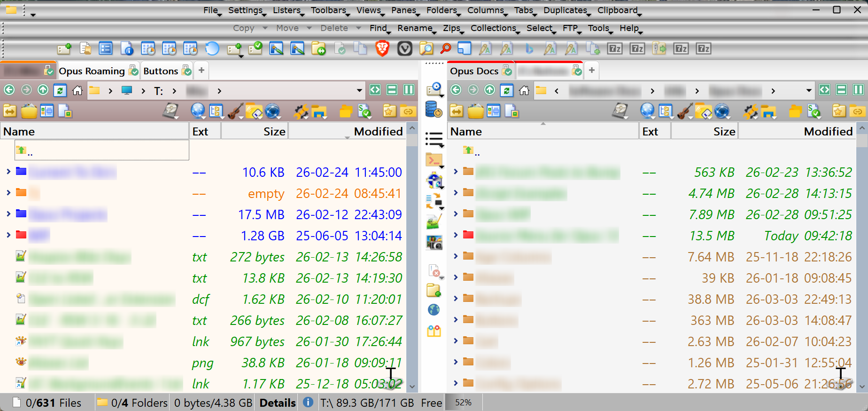This screenshot has width=868, height=411.
Task: Click the red magnifier search icon
Action: coord(446,48)
